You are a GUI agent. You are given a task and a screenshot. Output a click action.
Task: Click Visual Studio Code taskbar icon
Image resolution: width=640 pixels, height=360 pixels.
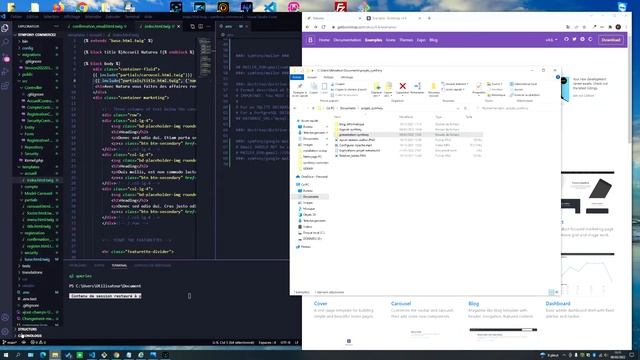point(92,355)
